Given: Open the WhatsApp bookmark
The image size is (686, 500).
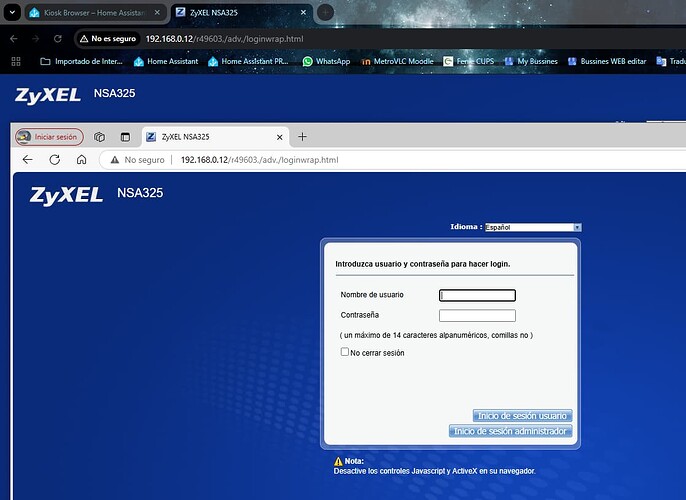Looking at the screenshot, I should 326,61.
